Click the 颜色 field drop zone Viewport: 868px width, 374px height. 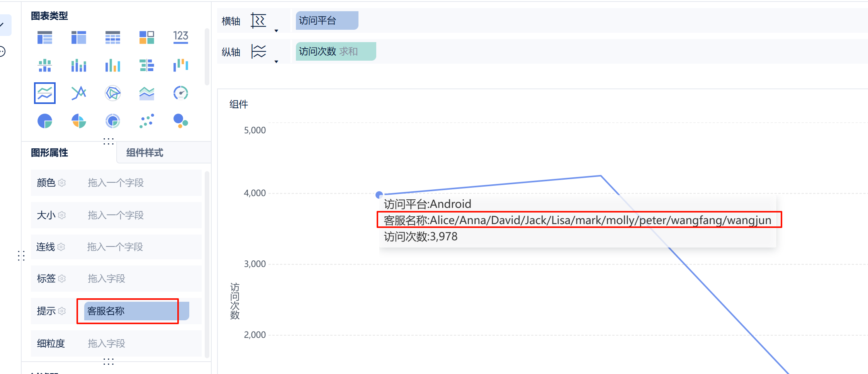point(116,183)
